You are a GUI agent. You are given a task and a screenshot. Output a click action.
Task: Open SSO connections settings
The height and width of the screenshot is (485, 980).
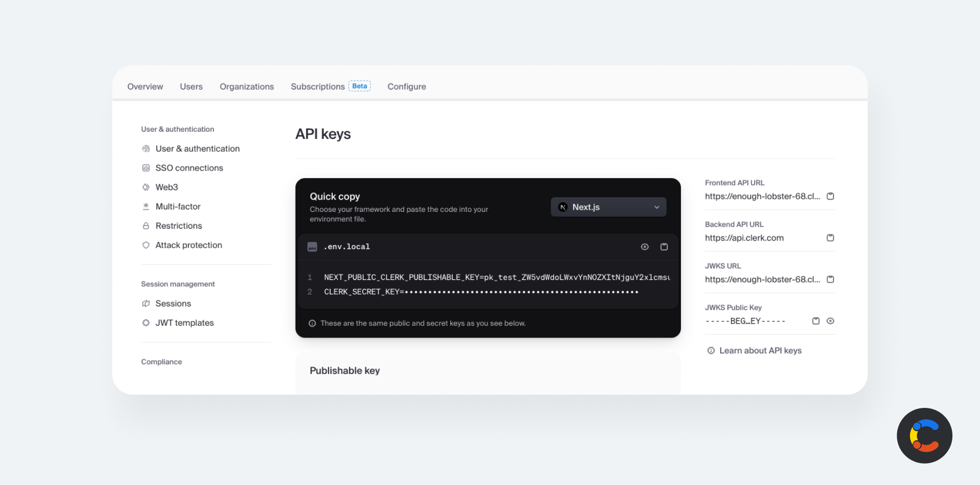pos(189,168)
